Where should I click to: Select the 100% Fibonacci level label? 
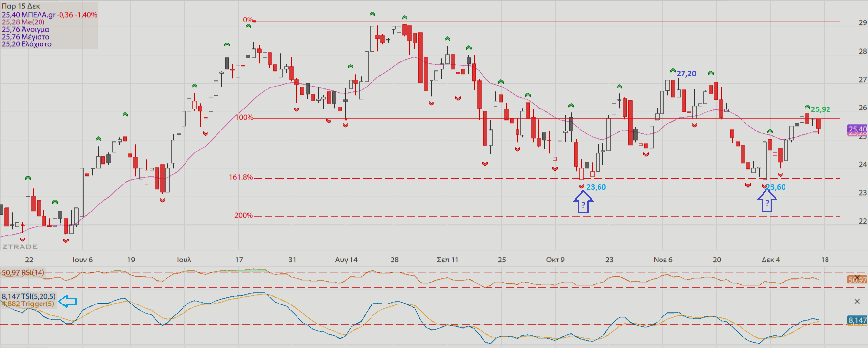click(245, 117)
